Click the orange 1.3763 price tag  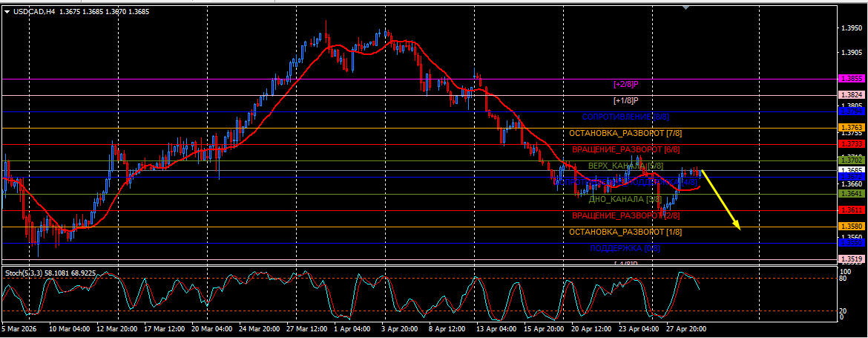tap(852, 128)
